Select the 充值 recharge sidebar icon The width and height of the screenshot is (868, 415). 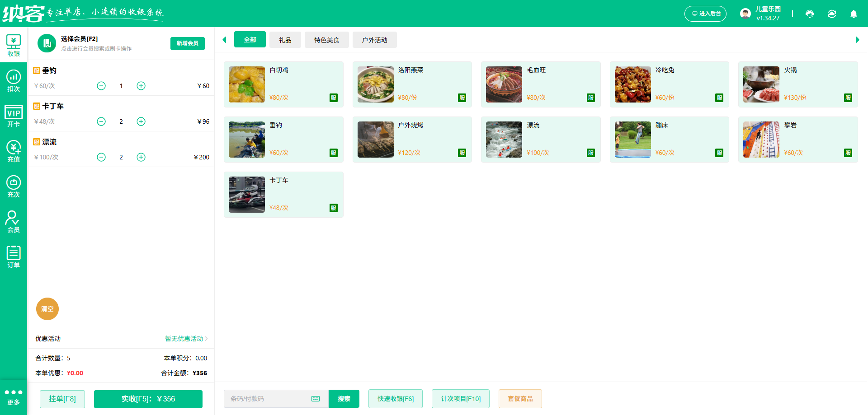tap(14, 152)
